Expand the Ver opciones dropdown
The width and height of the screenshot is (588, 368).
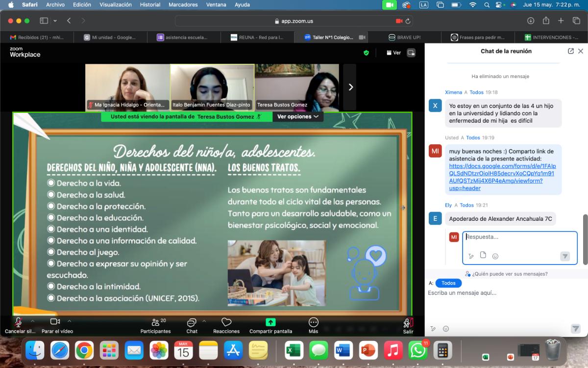(x=298, y=117)
